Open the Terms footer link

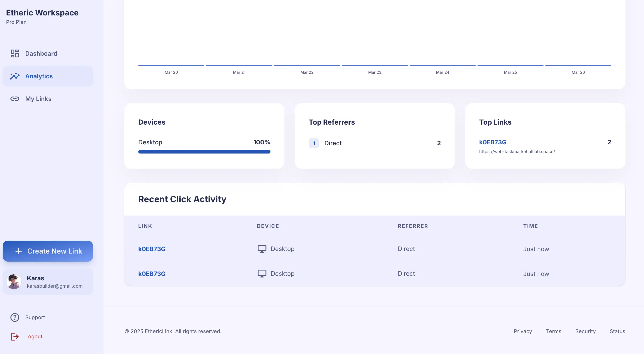554,331
